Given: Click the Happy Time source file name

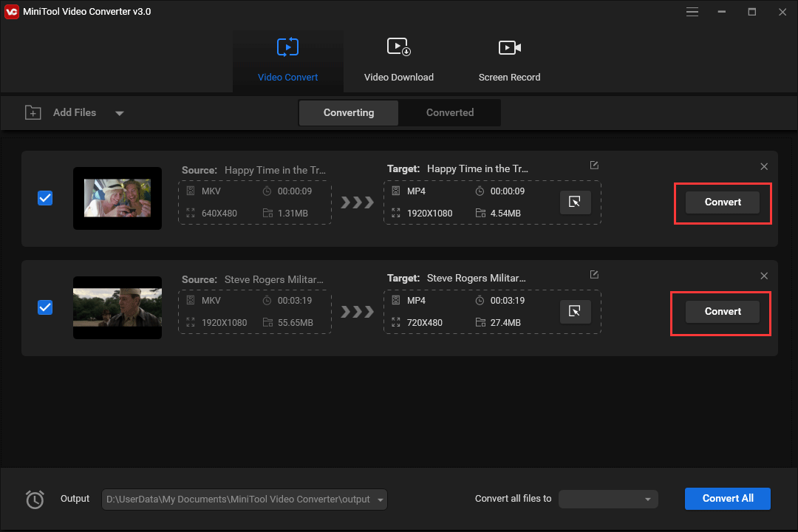Looking at the screenshot, I should 275,170.
